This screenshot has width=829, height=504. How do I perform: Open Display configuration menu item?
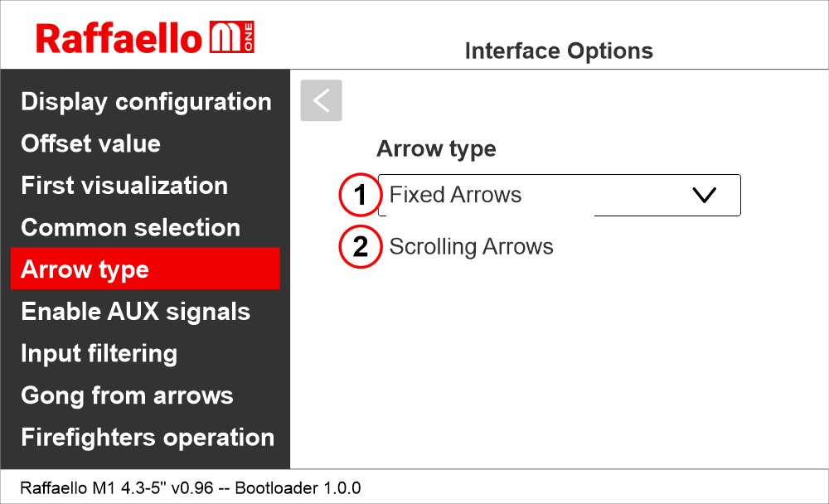click(146, 102)
